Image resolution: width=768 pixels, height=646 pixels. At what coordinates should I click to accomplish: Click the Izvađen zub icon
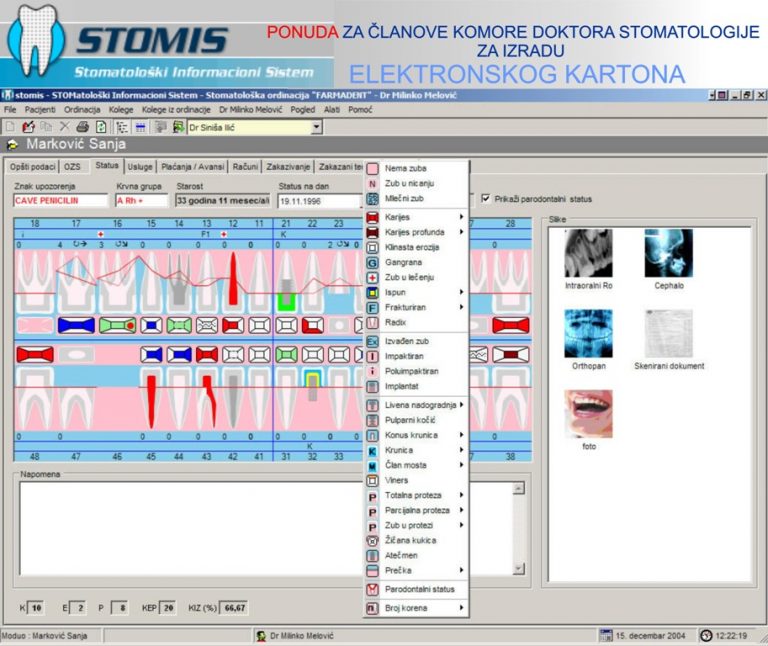pos(372,341)
